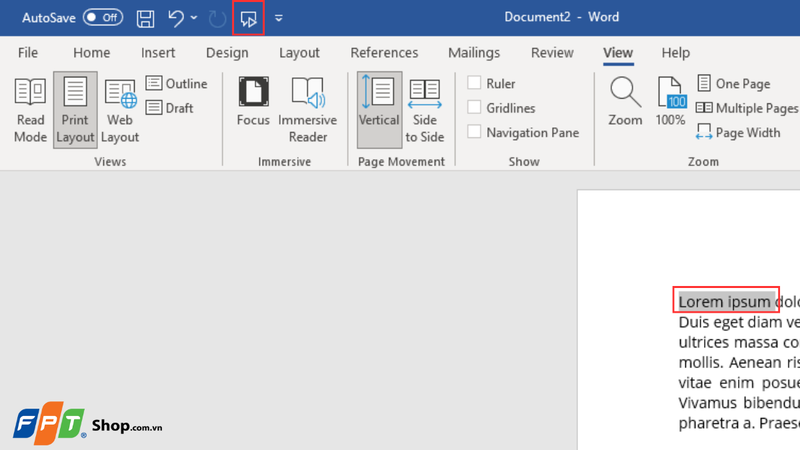Click the Read Aloud icon in quick access toolbar
The height and width of the screenshot is (450, 800).
tap(248, 19)
